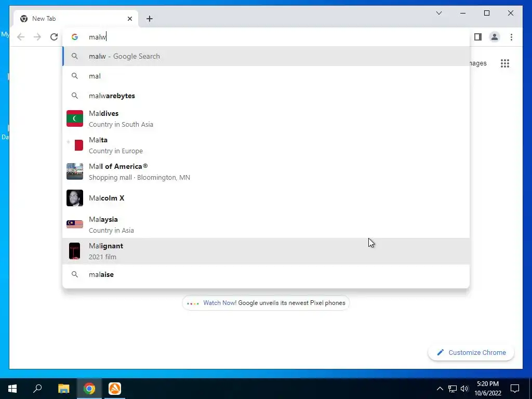This screenshot has width=532, height=399.
Task: Open the Chrome three-dot menu
Action: 511,37
